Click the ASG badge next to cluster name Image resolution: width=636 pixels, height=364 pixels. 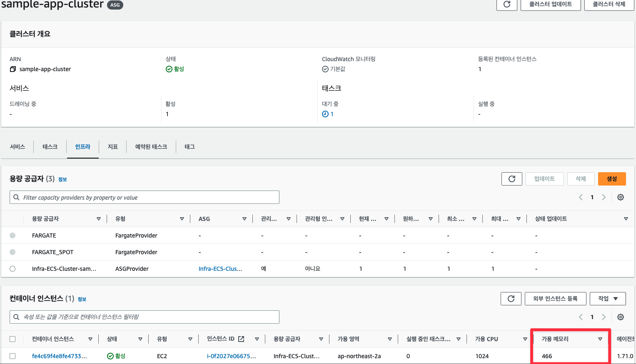(115, 5)
